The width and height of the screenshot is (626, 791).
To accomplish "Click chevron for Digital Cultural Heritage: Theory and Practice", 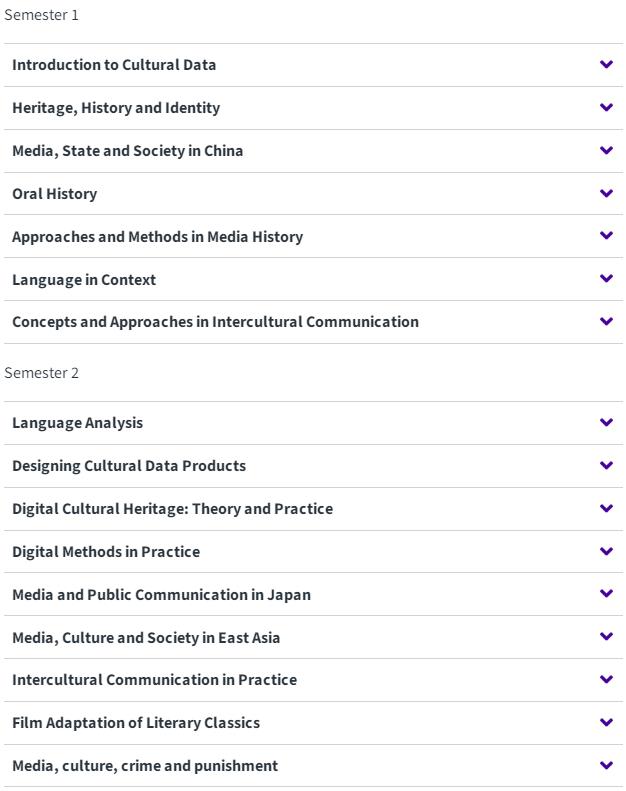I will coord(606,507).
